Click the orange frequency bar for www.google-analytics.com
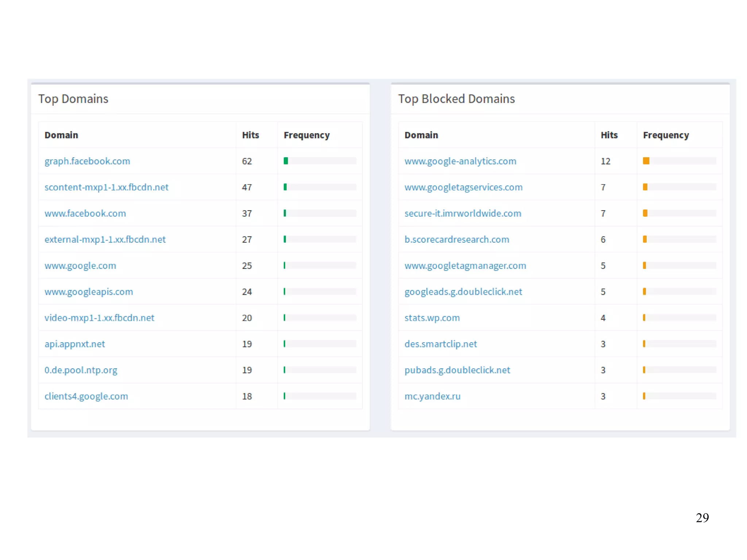 tap(646, 161)
